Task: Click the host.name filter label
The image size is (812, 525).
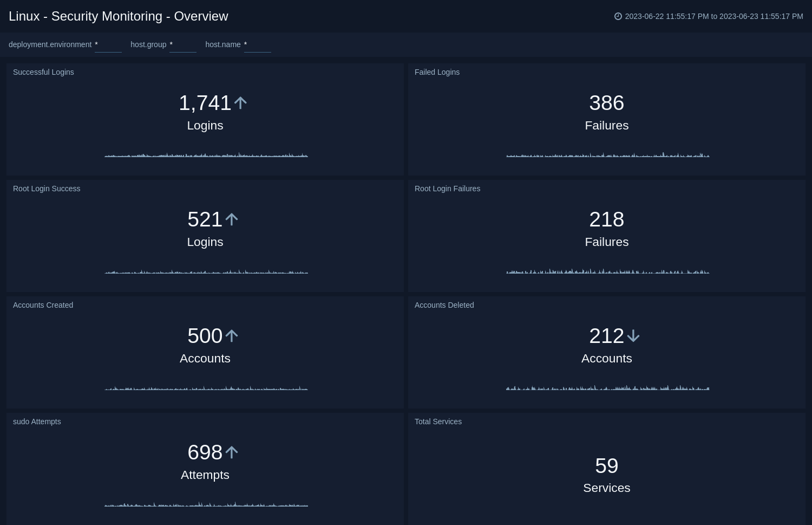Action: (223, 44)
